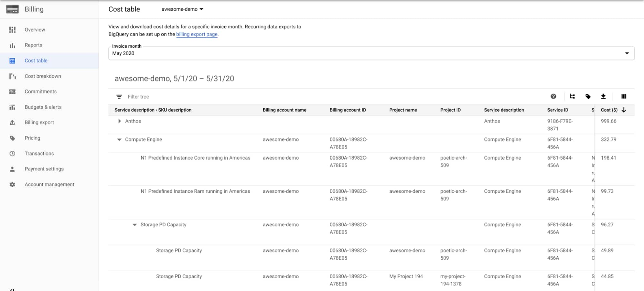Click the Project ID column header
Screen dimensions: 644x291
450,110
